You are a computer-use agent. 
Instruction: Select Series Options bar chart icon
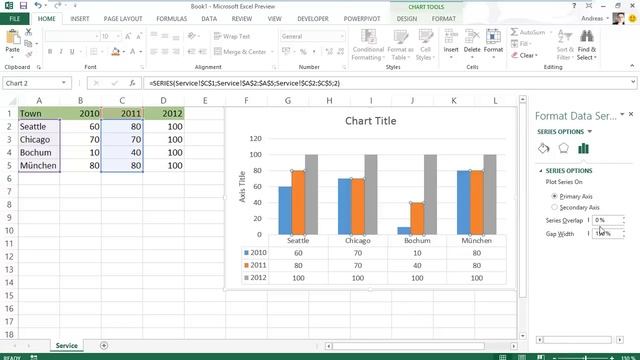583,149
